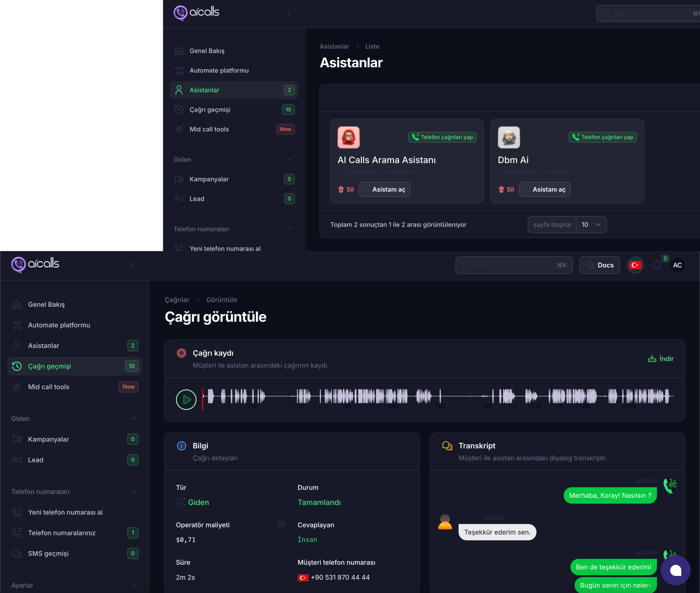Play the call recording
Screen dimensions: 700x593
(x=186, y=399)
